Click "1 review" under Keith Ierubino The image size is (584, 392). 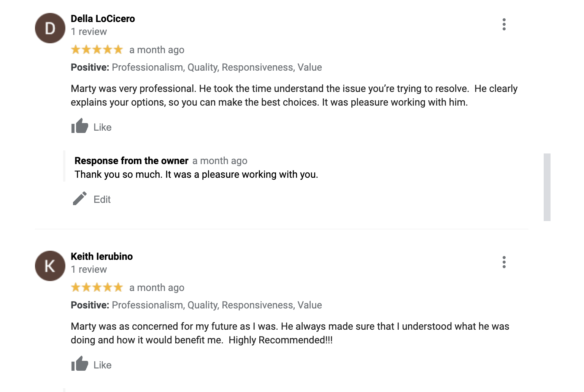(x=89, y=269)
